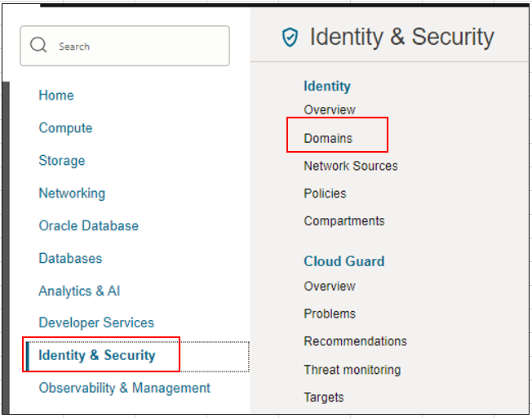This screenshot has width=532, height=418.
Task: Open Overview under Cloud Guard
Action: click(330, 287)
